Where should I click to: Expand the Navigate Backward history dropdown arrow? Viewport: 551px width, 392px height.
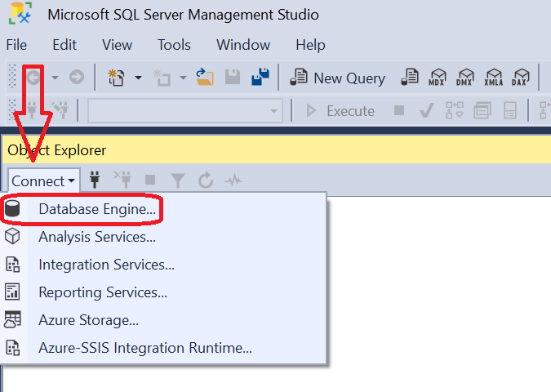[x=56, y=78]
